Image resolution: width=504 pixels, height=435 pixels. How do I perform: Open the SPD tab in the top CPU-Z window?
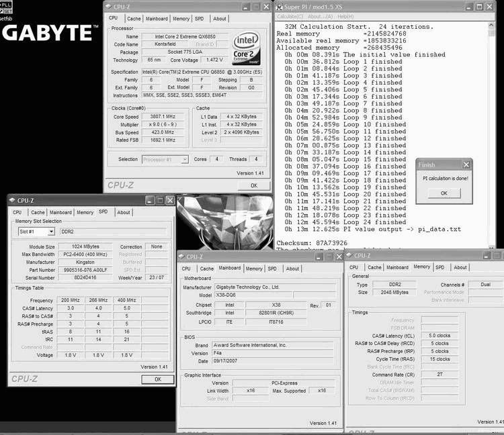(200, 19)
